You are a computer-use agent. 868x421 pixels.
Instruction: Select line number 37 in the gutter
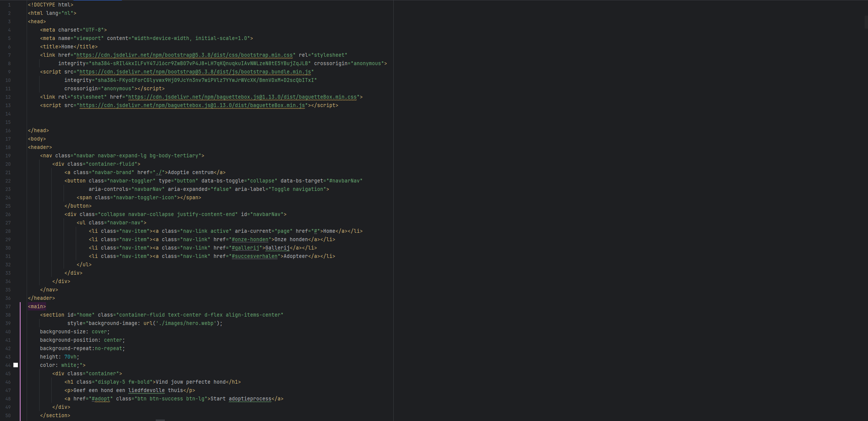8,307
